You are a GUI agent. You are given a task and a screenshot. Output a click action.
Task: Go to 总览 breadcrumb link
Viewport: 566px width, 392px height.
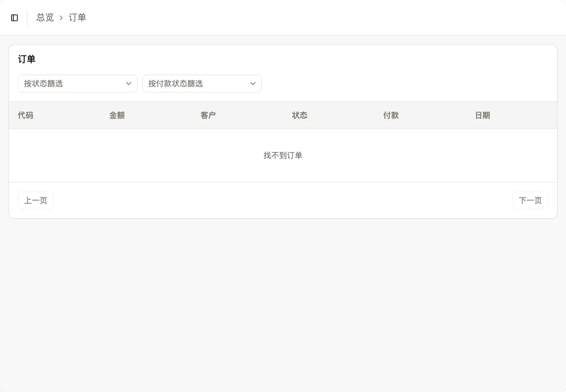coord(45,17)
